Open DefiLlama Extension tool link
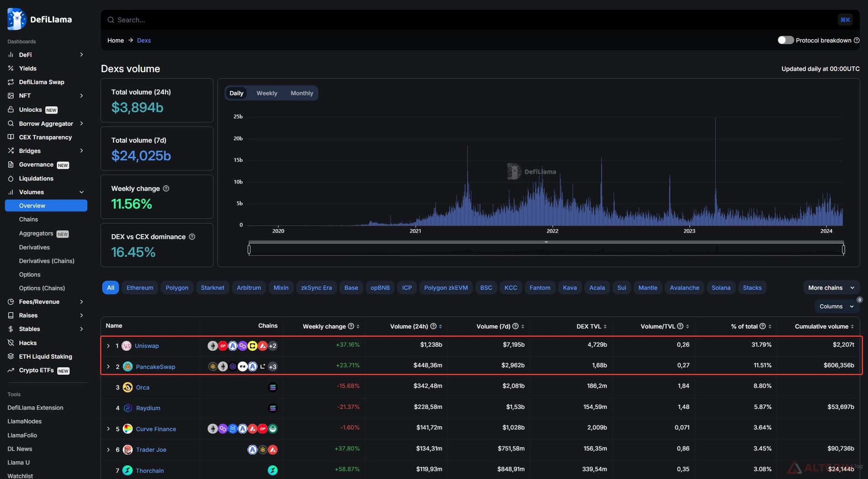The image size is (868, 479). click(35, 408)
